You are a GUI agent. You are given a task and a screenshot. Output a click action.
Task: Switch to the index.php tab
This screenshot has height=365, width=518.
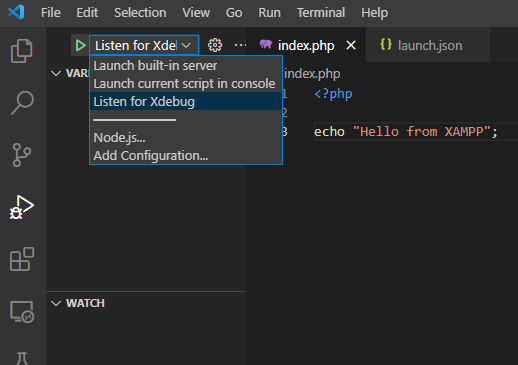[x=306, y=45]
